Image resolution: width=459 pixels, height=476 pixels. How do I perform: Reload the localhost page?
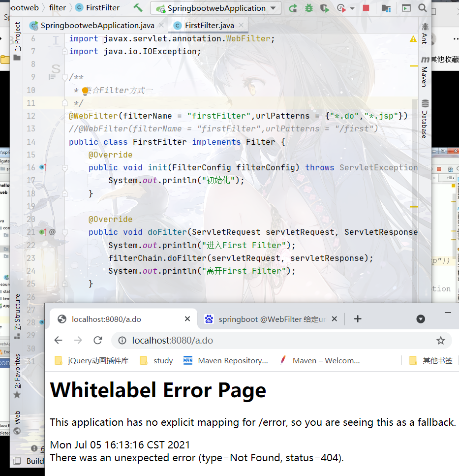[x=98, y=340]
